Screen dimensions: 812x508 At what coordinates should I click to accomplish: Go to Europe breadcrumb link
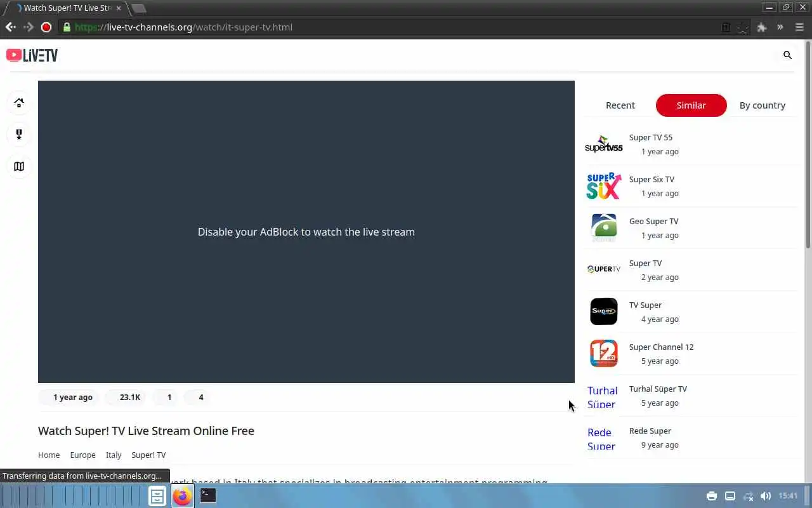[x=82, y=455]
